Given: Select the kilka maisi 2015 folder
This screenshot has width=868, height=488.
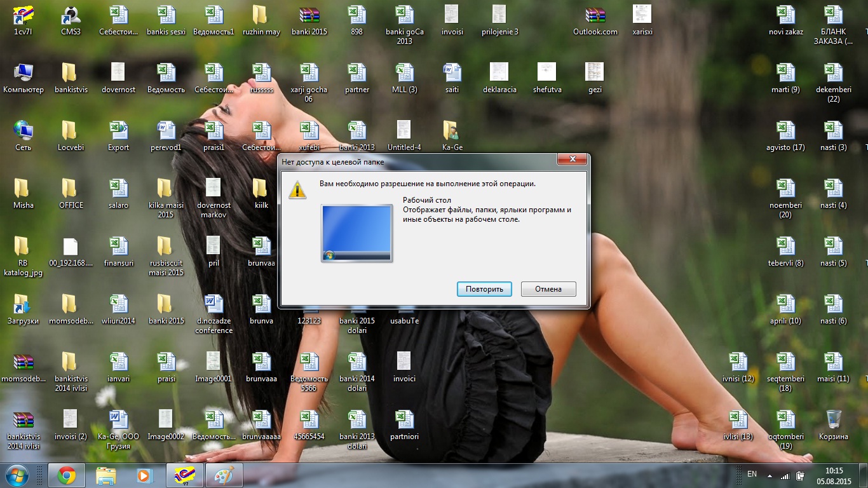Looking at the screenshot, I should click(x=166, y=198).
